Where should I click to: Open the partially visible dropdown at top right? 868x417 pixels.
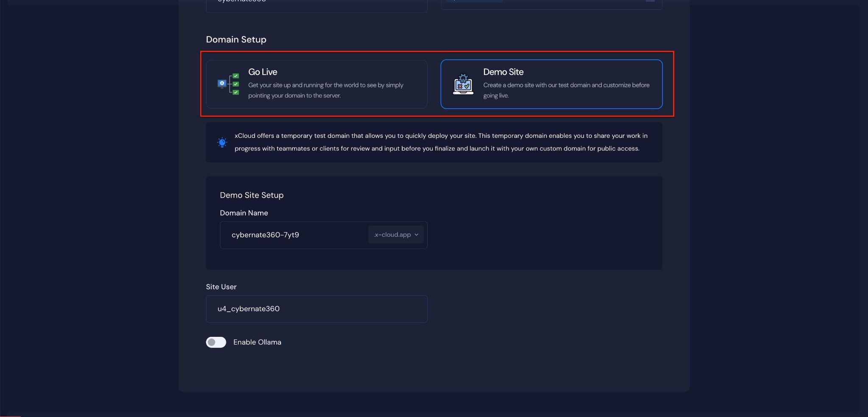click(551, 3)
